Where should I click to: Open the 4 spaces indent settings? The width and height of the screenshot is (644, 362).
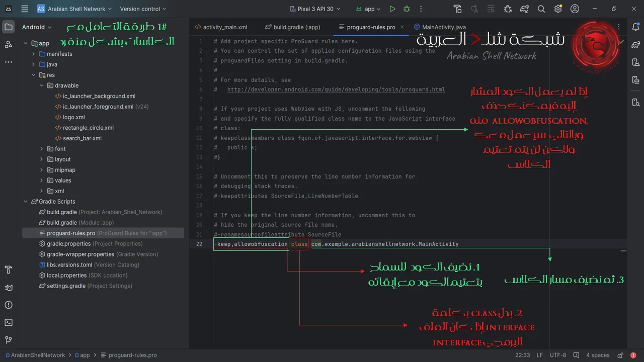598,355
